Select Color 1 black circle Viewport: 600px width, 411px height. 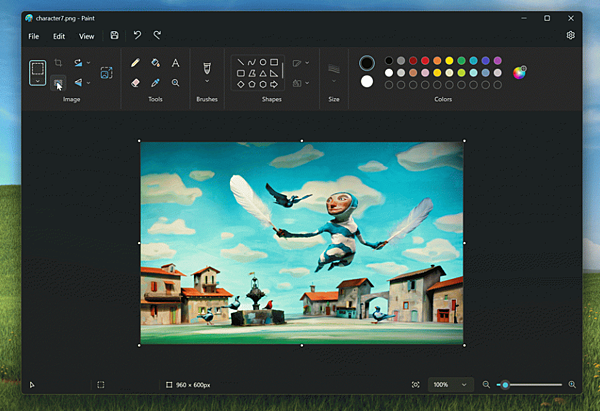click(367, 63)
